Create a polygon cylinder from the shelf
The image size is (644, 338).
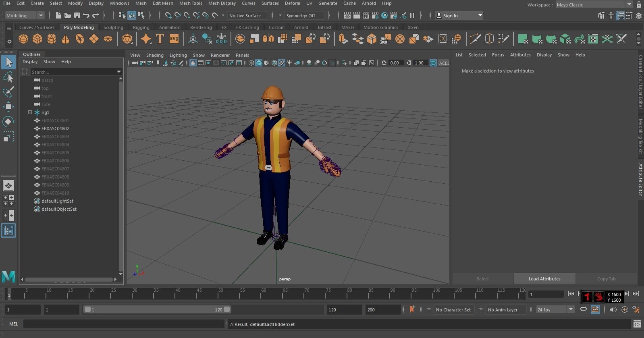point(52,39)
